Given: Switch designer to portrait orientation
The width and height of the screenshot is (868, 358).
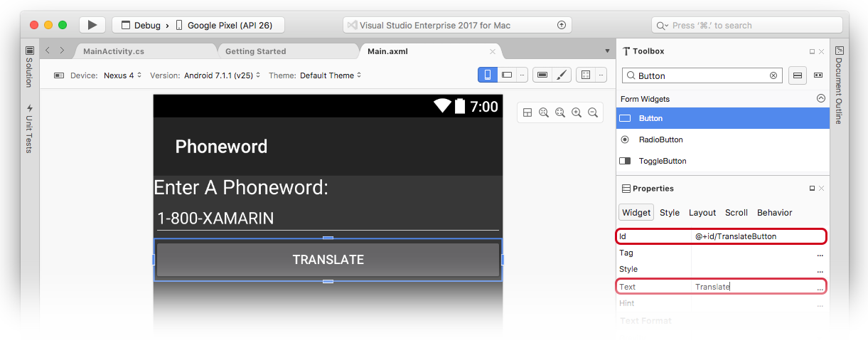Looking at the screenshot, I should [488, 75].
